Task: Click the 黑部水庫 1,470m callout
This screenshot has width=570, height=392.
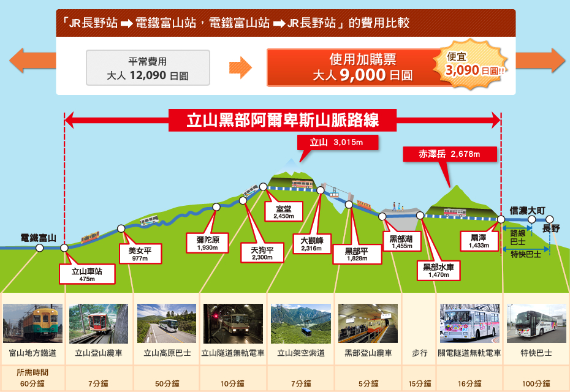Action: pyautogui.click(x=438, y=270)
